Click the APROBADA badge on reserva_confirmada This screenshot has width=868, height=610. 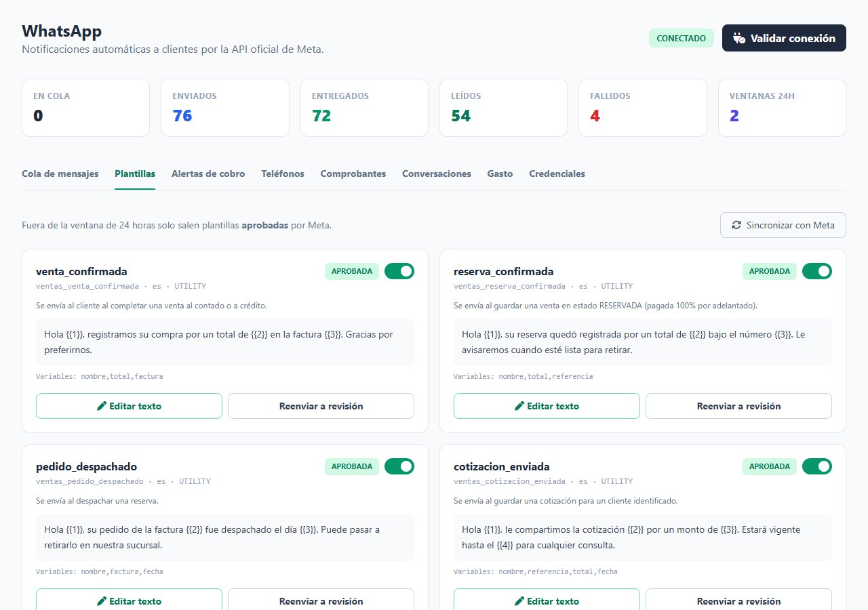[x=770, y=271]
